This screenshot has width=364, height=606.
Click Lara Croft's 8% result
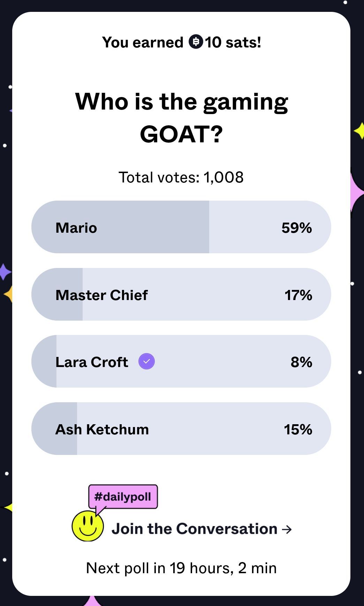click(x=301, y=362)
